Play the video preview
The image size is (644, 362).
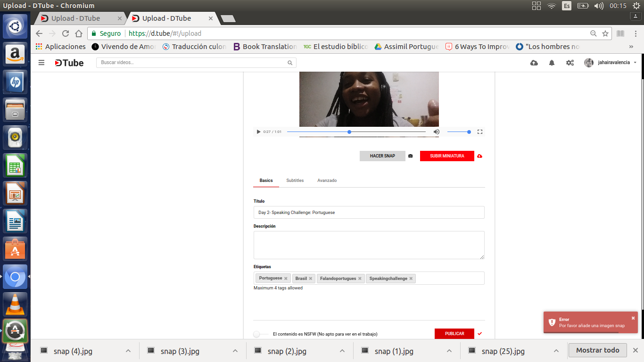click(258, 132)
